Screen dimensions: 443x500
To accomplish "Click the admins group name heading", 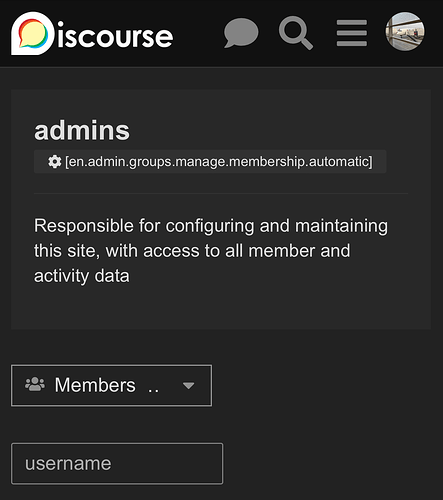I will 82,131.
